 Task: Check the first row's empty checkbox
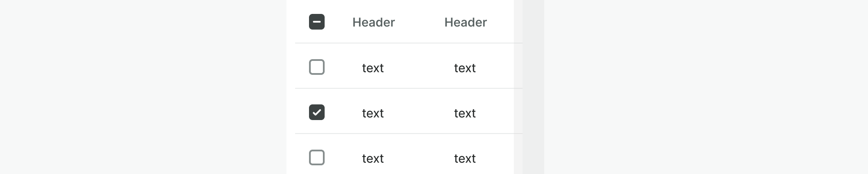pyautogui.click(x=317, y=67)
